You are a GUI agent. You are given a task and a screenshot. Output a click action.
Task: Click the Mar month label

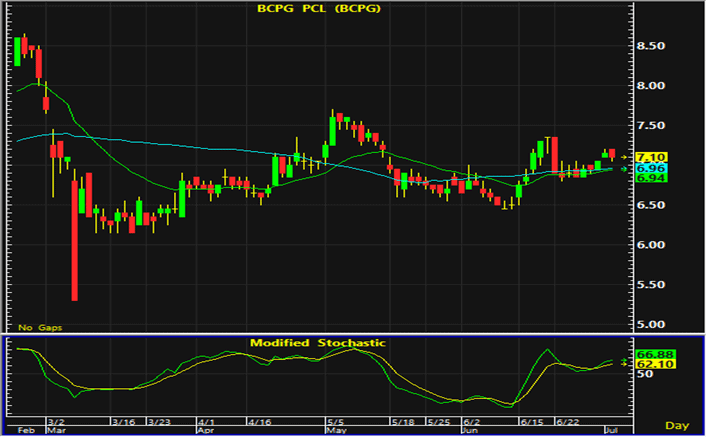(56, 430)
